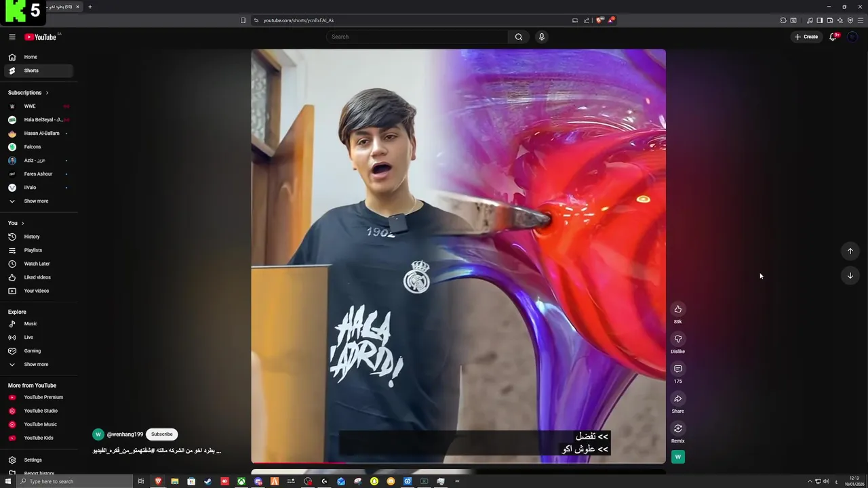Viewport: 868px width, 488px height.
Task: Toggle the Brave sidebar panel
Action: 820,20
